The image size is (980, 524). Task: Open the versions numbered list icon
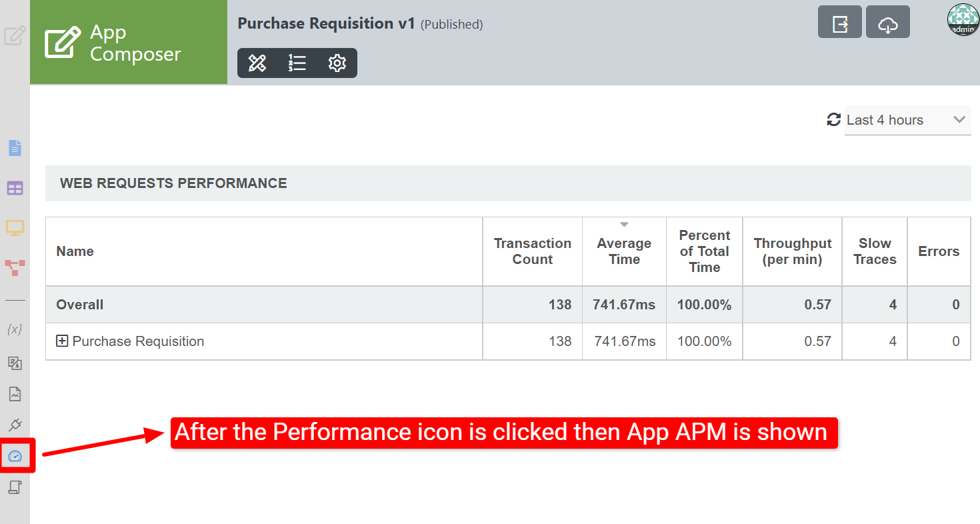pyautogui.click(x=297, y=63)
